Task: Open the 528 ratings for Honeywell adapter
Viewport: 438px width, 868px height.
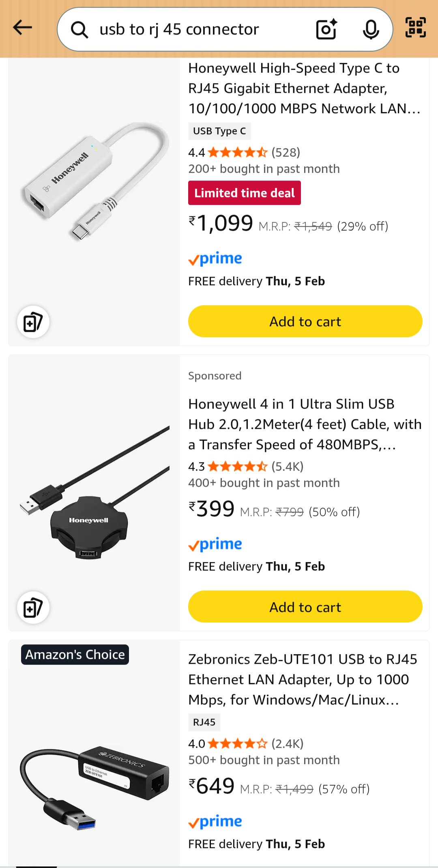Action: pos(286,153)
